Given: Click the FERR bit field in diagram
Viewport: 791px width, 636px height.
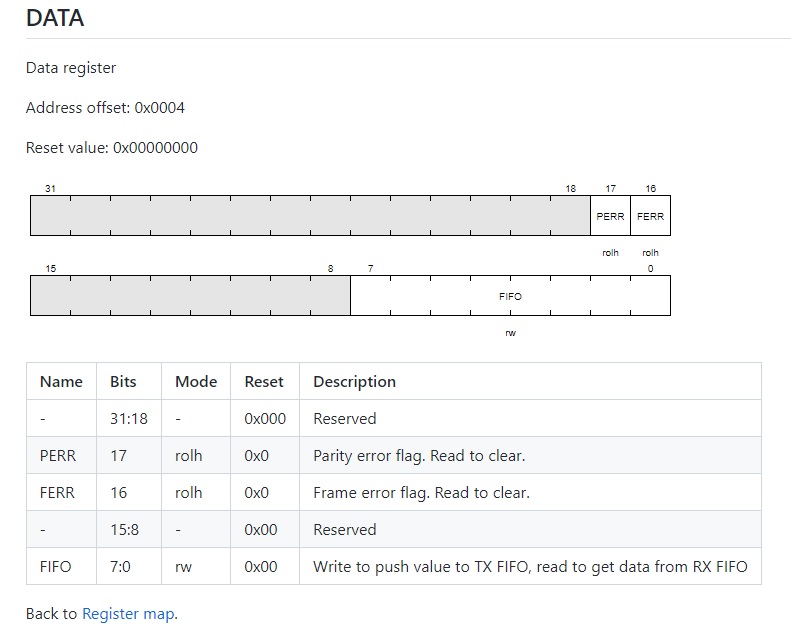Looking at the screenshot, I should (650, 216).
